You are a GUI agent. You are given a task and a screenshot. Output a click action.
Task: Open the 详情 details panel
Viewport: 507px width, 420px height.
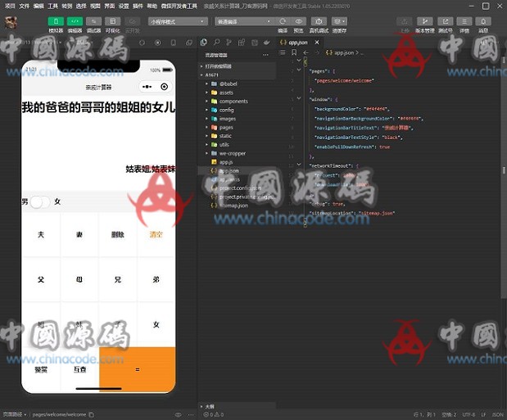point(464,21)
